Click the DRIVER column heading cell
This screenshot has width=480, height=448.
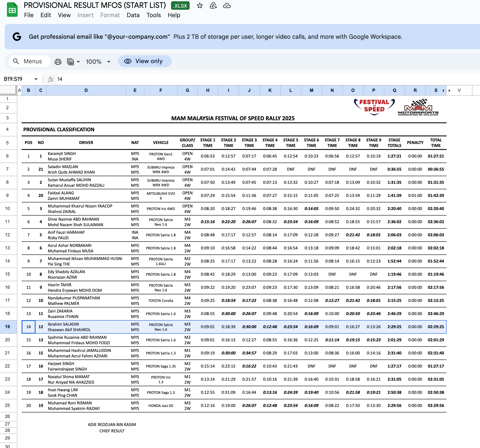tap(86, 142)
